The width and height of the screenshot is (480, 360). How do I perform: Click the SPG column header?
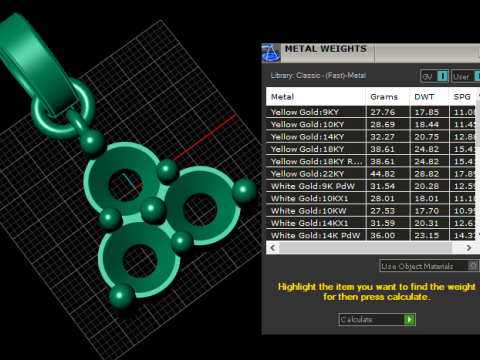click(463, 97)
